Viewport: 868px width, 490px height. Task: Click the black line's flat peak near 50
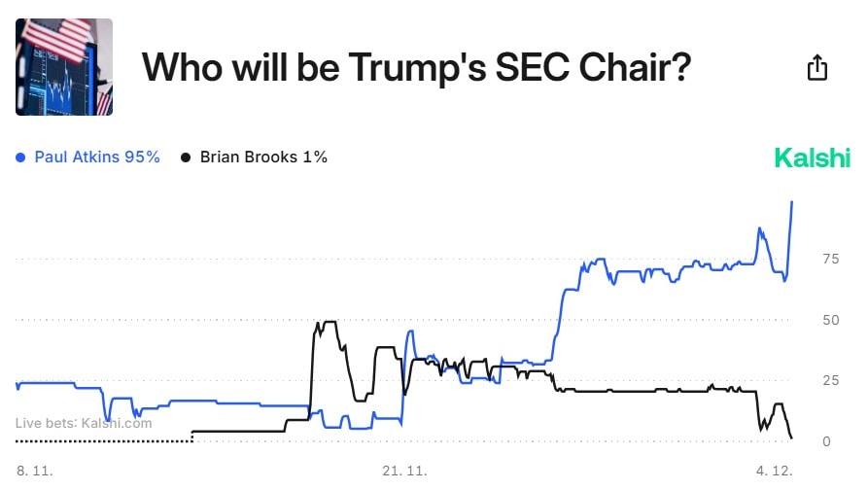[328, 322]
